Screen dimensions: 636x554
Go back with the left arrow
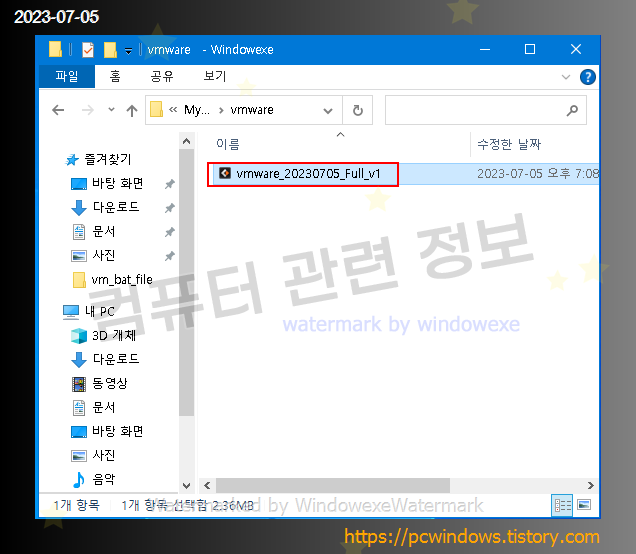point(58,110)
